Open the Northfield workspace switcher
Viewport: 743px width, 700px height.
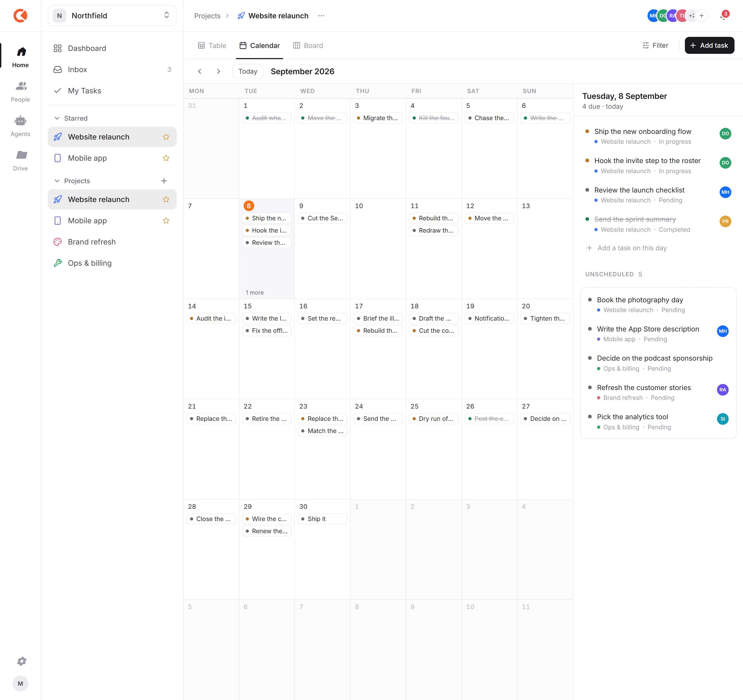[112, 16]
